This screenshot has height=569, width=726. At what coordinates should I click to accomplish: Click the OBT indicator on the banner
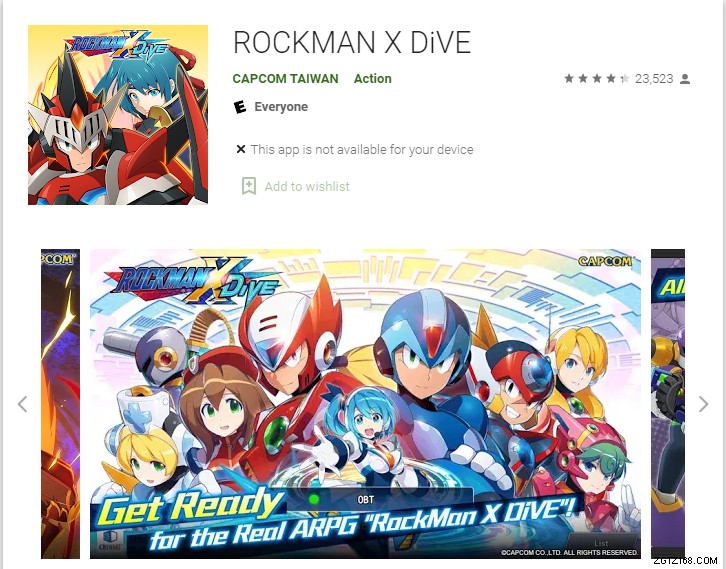click(365, 500)
